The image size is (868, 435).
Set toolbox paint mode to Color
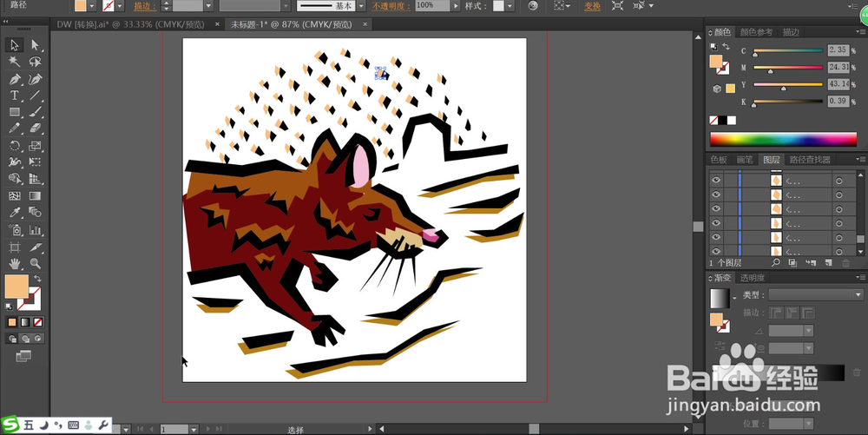pyautogui.click(x=12, y=322)
